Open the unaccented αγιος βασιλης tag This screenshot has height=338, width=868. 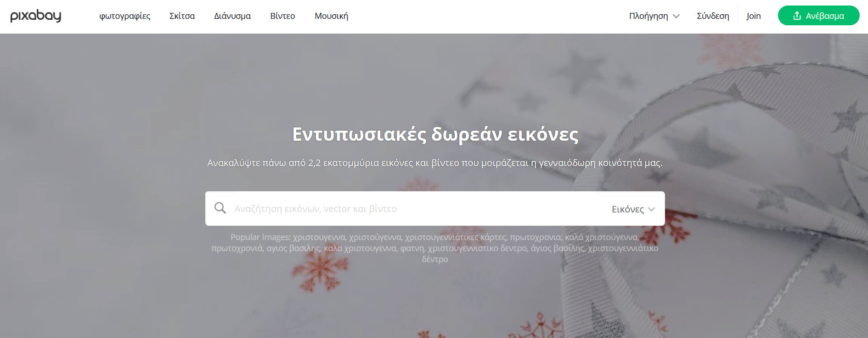click(x=293, y=248)
